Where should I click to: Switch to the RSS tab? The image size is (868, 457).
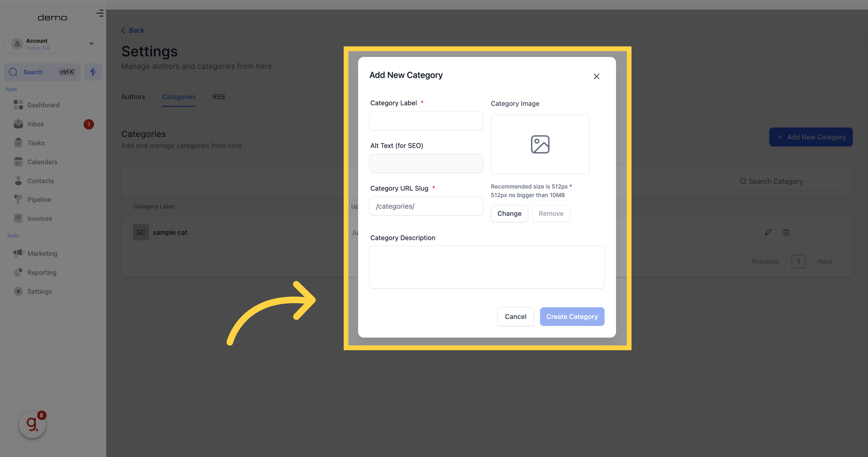[219, 97]
